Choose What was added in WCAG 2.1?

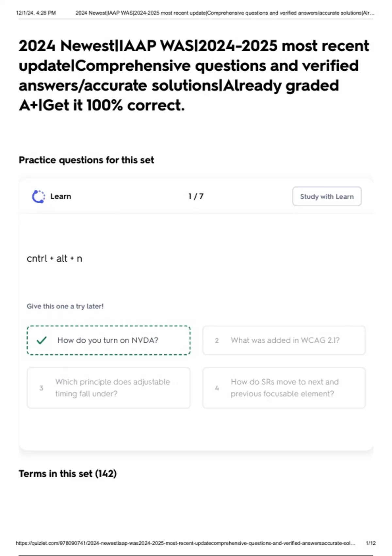284,340
